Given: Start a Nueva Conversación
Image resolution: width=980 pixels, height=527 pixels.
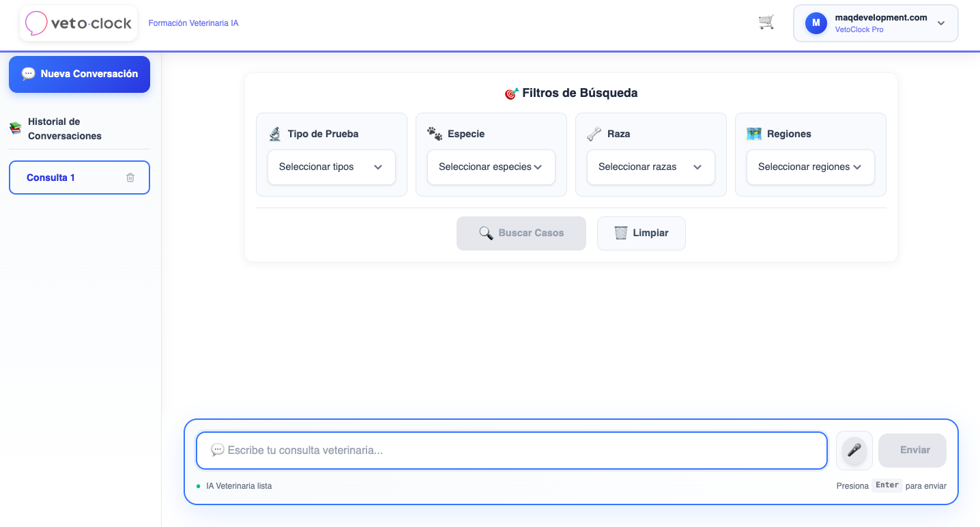Looking at the screenshot, I should [79, 74].
